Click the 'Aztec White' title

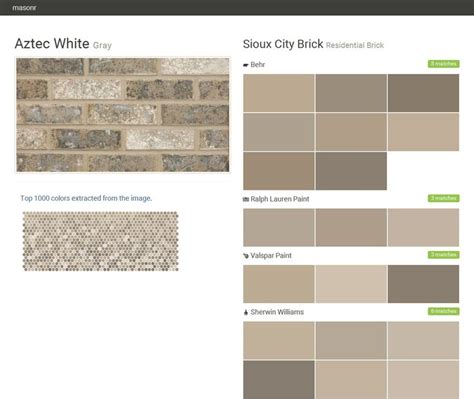click(52, 44)
